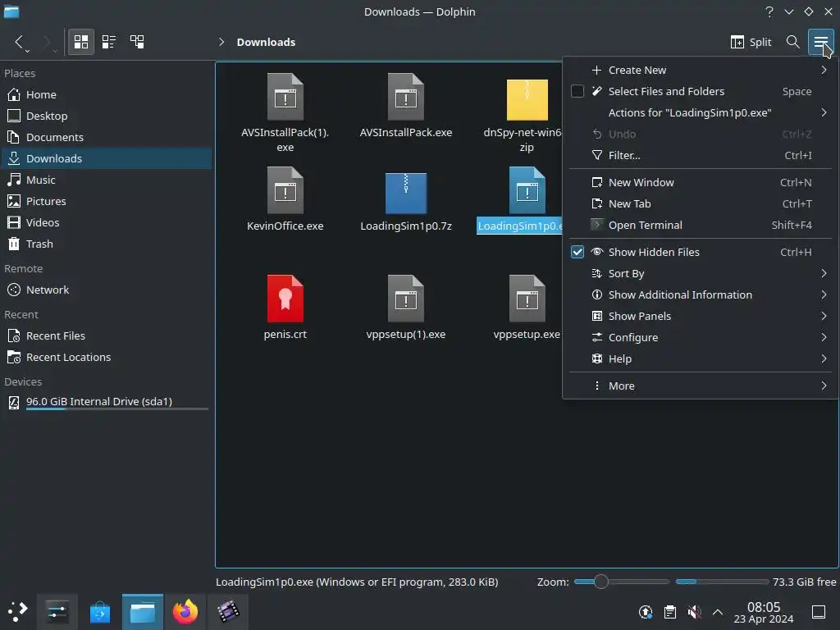The height and width of the screenshot is (630, 840).
Task: Select the dnSpy-net-win zip archive
Action: point(527,99)
